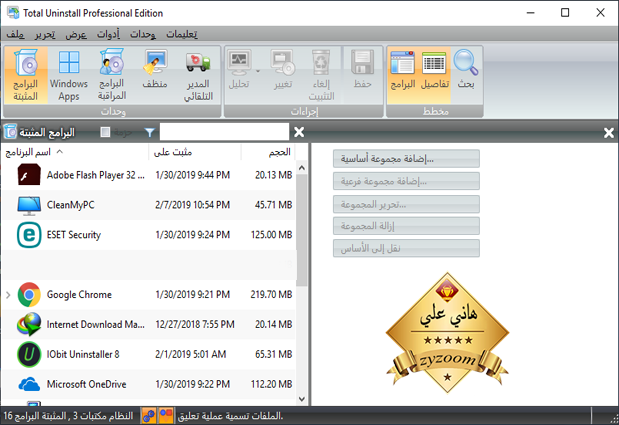The height and width of the screenshot is (425, 619).
Task: Click the 219.70 MB size cell
Action: pos(272,294)
